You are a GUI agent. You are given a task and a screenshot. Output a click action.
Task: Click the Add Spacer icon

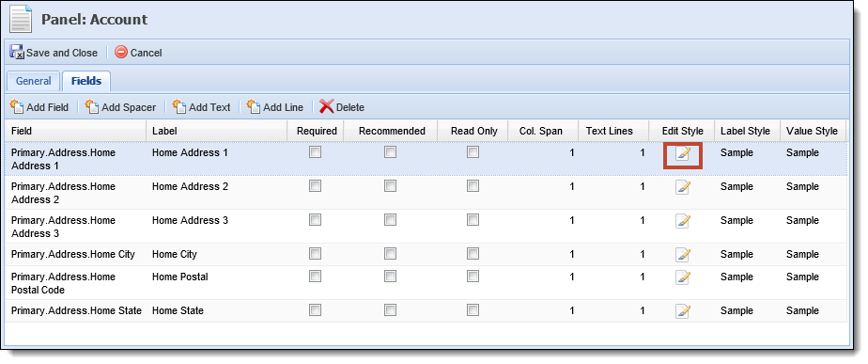[x=91, y=106]
